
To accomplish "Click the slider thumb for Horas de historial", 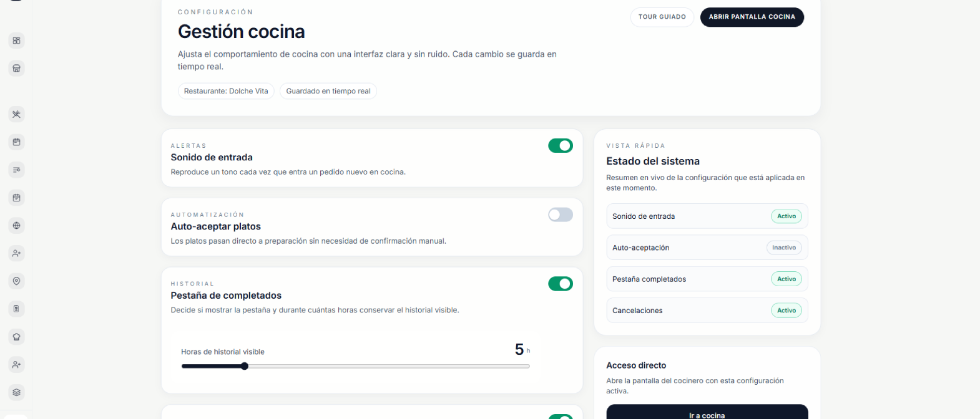I will (245, 366).
